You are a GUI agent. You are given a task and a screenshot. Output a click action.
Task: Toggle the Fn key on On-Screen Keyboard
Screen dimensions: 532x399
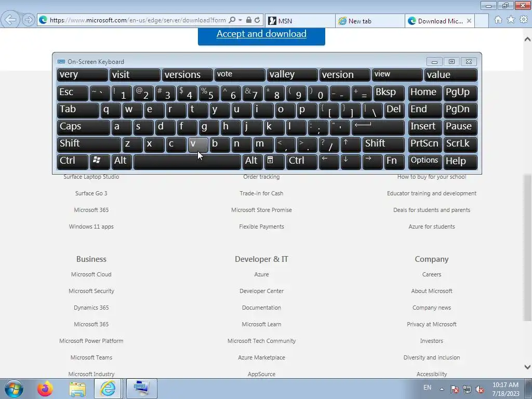(x=395, y=161)
